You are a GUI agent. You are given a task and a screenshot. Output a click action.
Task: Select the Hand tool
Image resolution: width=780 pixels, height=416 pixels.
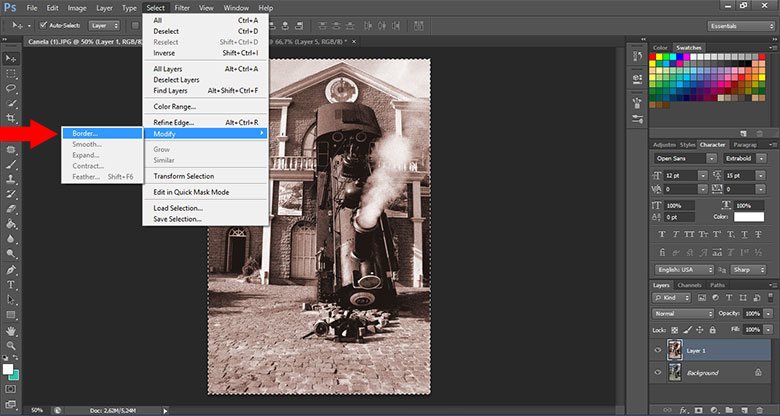10,331
